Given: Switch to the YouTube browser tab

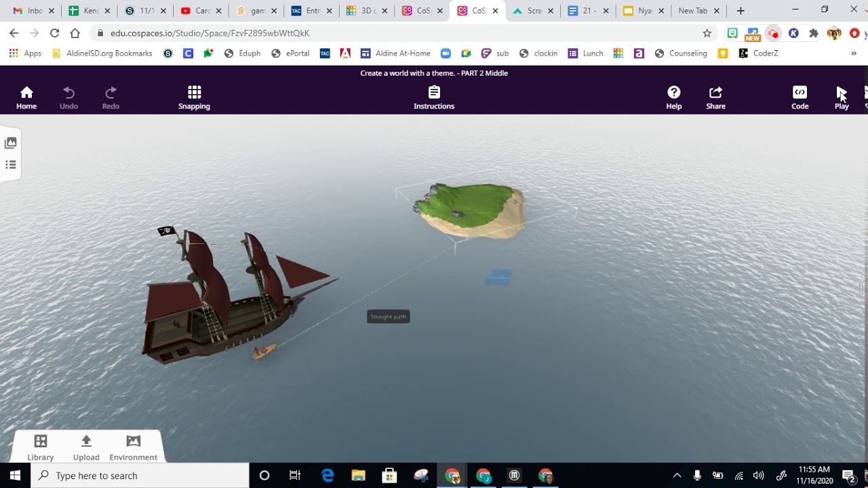Looking at the screenshot, I should pos(201,11).
